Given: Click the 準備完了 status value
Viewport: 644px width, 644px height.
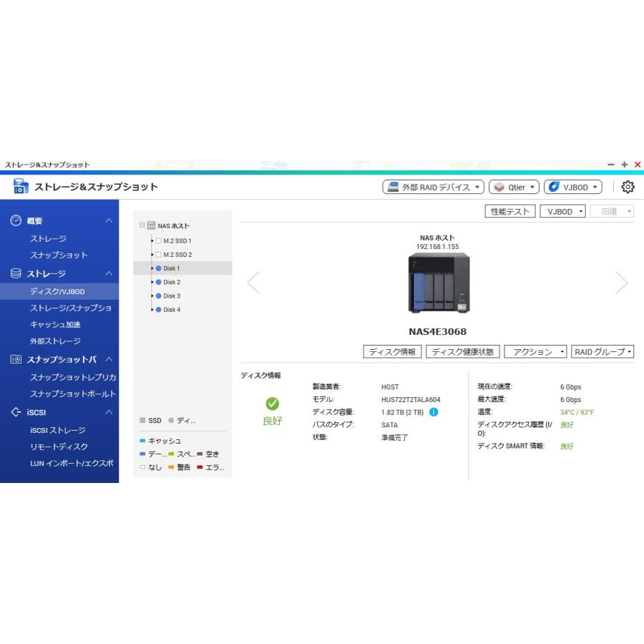Looking at the screenshot, I should pos(394,437).
